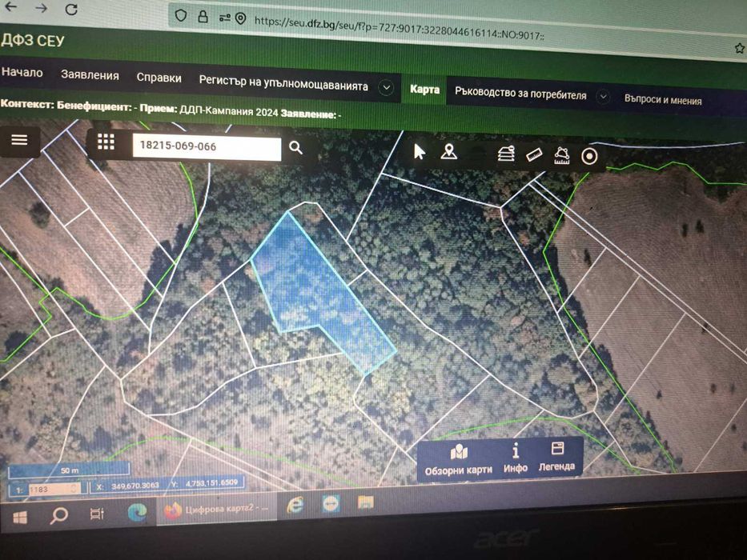This screenshot has height=560, width=747.
Task: Expand dropdown after Регистър на упълномощаванията
Action: (387, 88)
